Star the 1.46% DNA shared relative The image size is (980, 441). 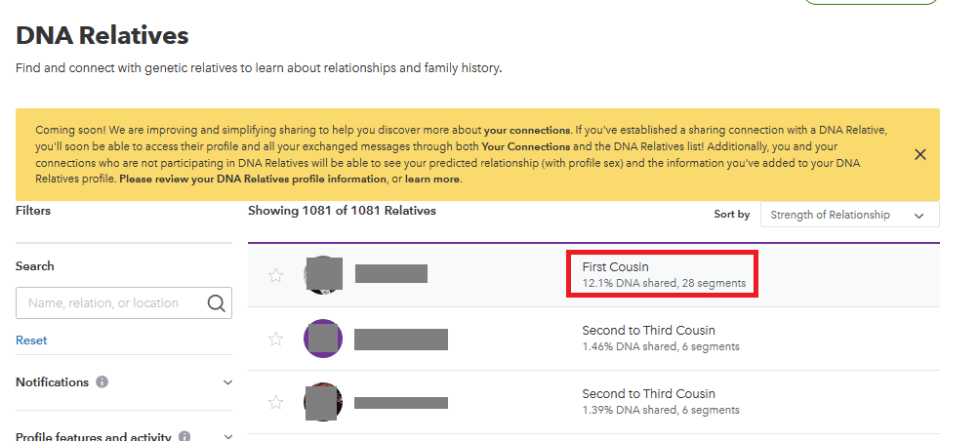pos(275,340)
